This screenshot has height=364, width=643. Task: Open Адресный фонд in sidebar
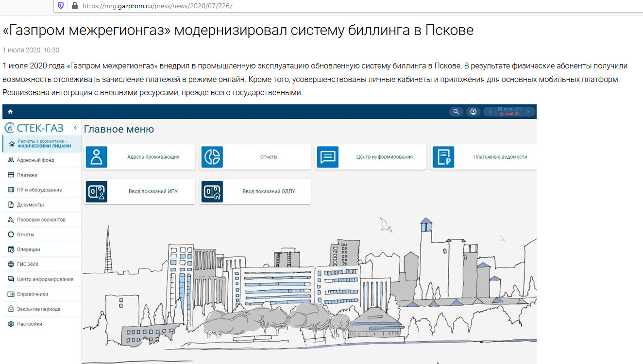tap(41, 160)
